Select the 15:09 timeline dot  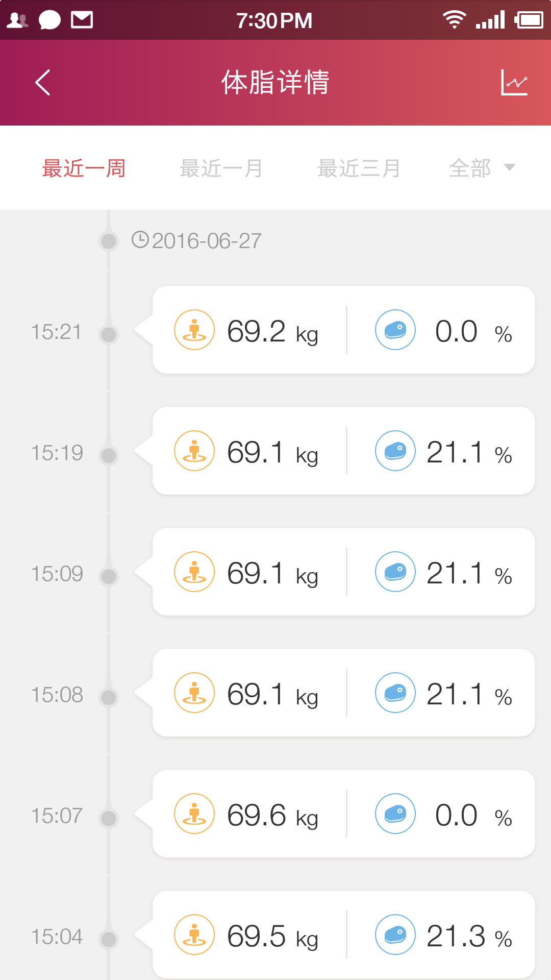[x=109, y=576]
